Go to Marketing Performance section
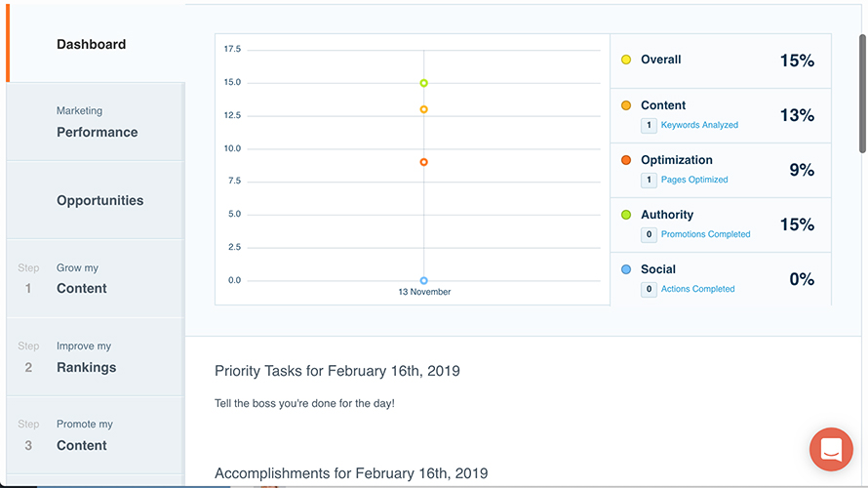 97,123
